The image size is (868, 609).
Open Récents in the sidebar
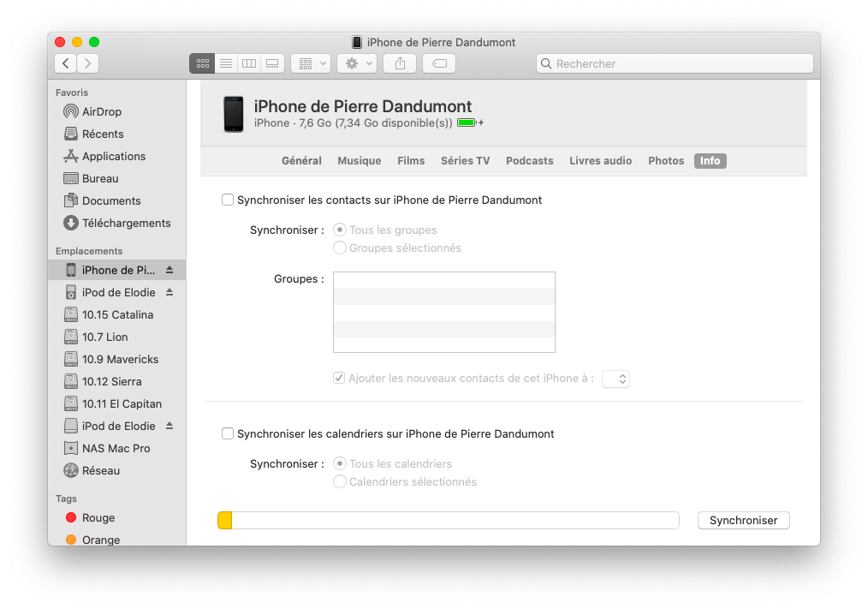(116, 134)
